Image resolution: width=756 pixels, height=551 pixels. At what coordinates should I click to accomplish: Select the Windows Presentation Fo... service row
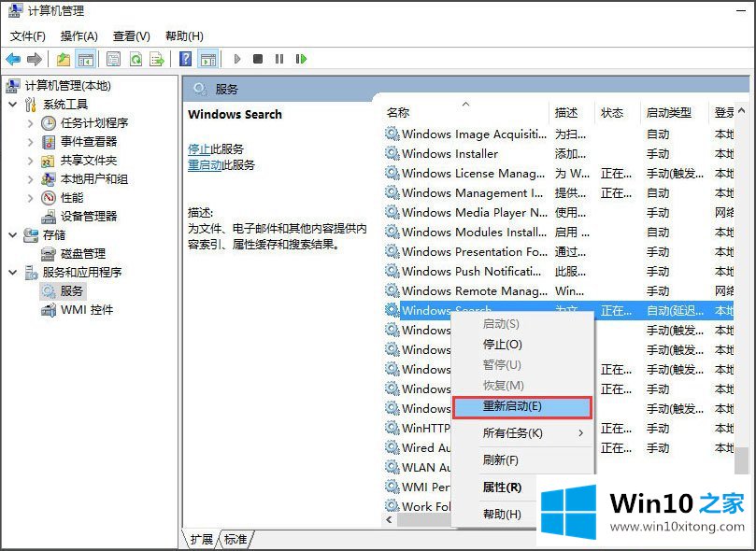pyautogui.click(x=559, y=252)
